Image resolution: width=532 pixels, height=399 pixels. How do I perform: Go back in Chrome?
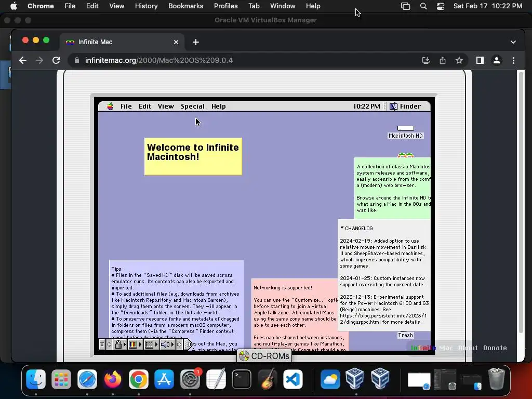point(23,60)
